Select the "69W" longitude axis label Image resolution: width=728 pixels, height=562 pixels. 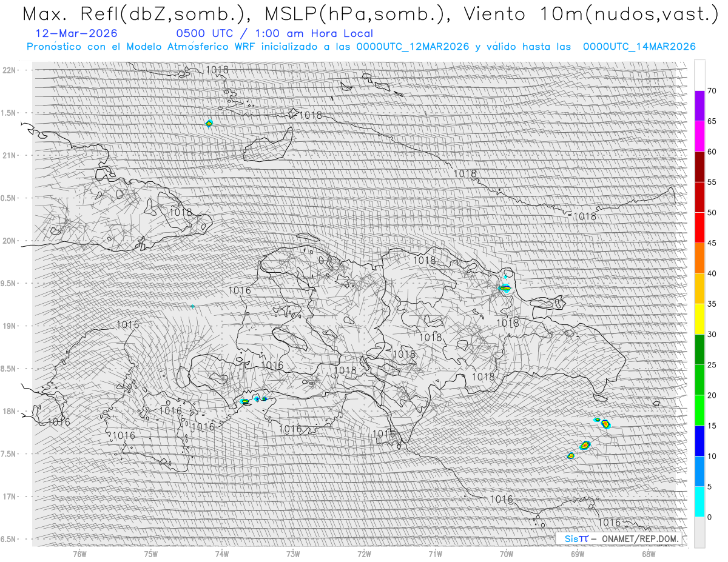click(578, 554)
